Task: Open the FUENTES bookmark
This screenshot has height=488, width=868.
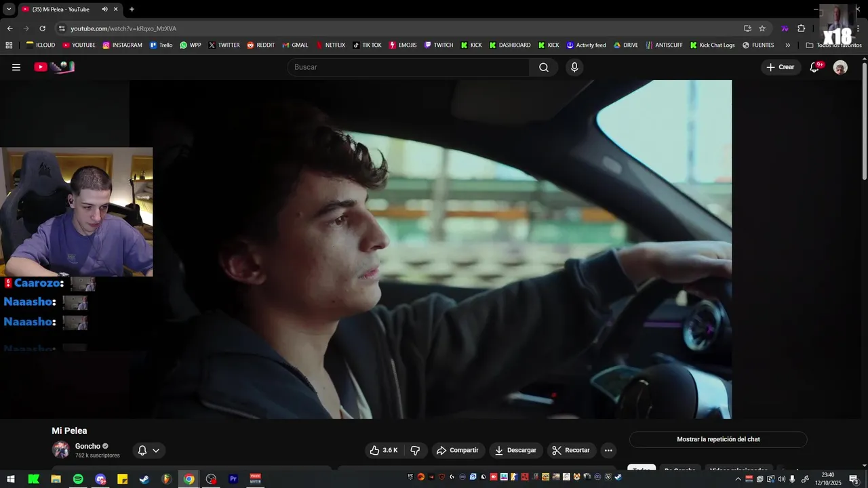Action: tap(758, 45)
